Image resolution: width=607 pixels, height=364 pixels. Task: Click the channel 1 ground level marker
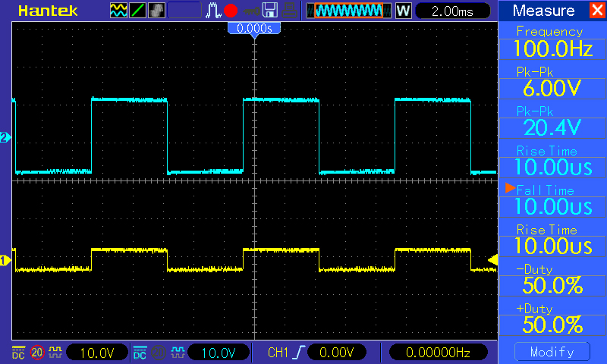[5, 261]
